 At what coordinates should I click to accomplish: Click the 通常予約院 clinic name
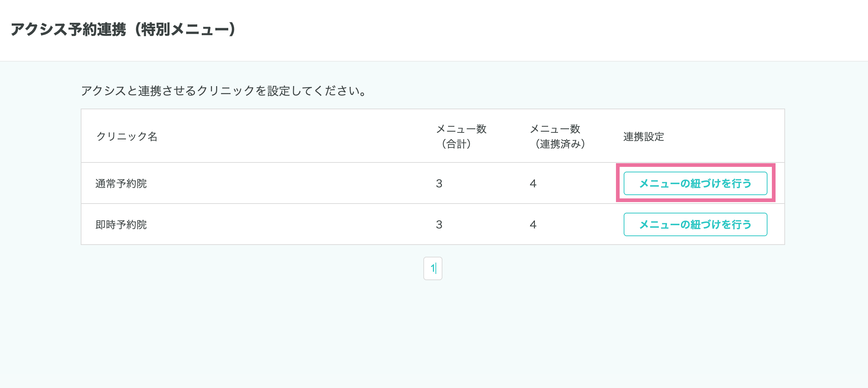tap(121, 183)
